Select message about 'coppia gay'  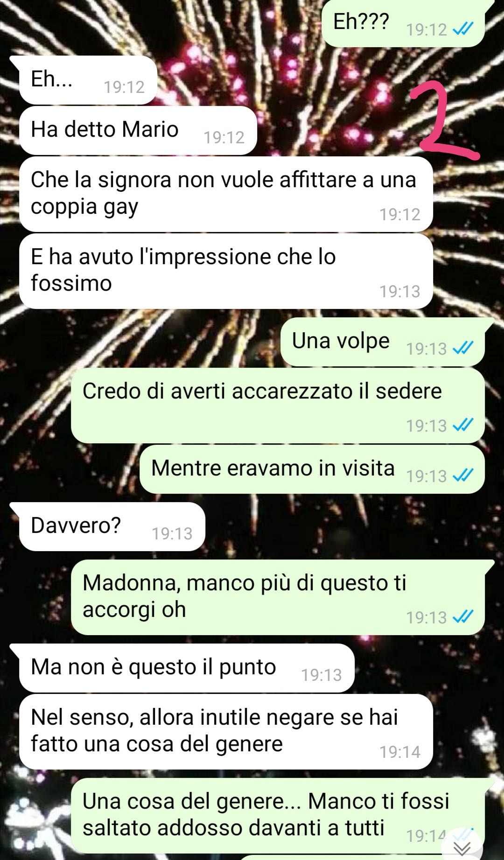coord(226,194)
